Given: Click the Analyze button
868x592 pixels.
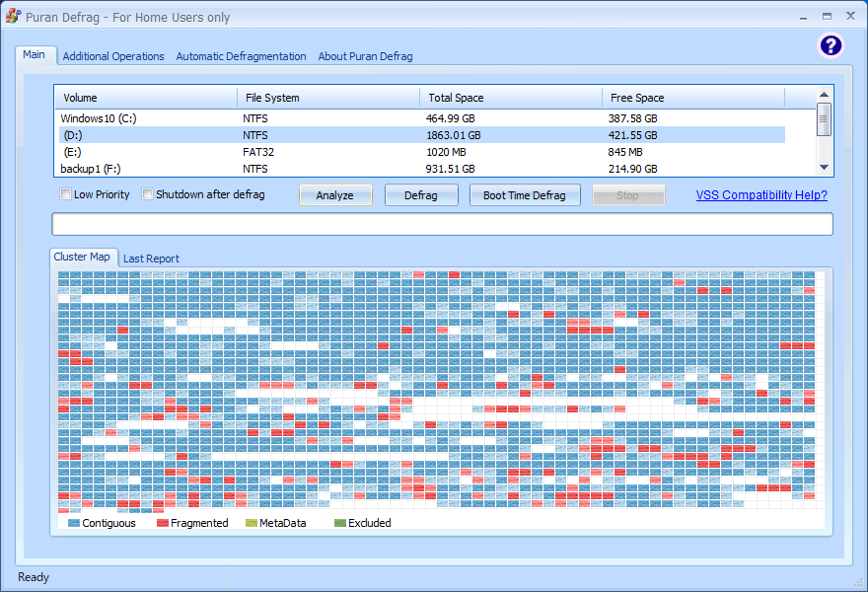Looking at the screenshot, I should pos(335,195).
